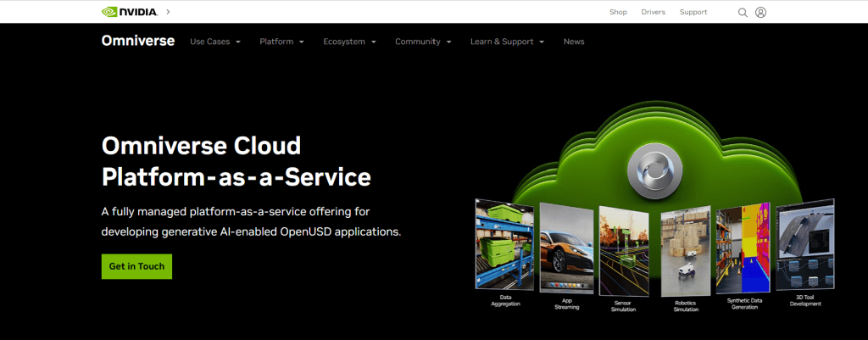Open the Learn & Support dropdown

click(x=507, y=42)
